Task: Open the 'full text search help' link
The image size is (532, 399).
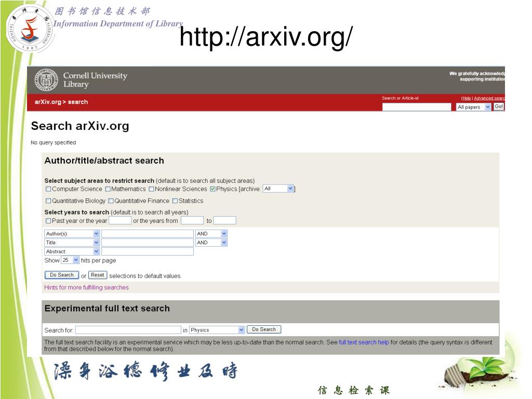Action: (x=364, y=342)
